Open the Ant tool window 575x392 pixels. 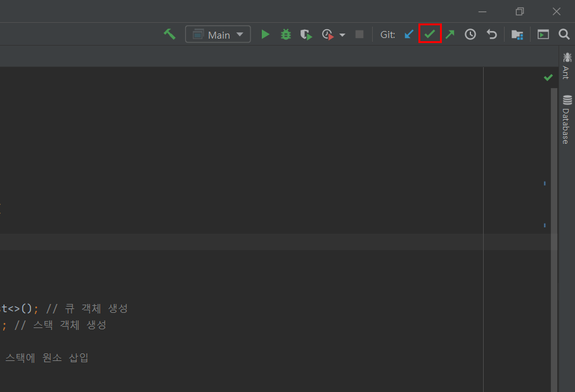(x=567, y=66)
